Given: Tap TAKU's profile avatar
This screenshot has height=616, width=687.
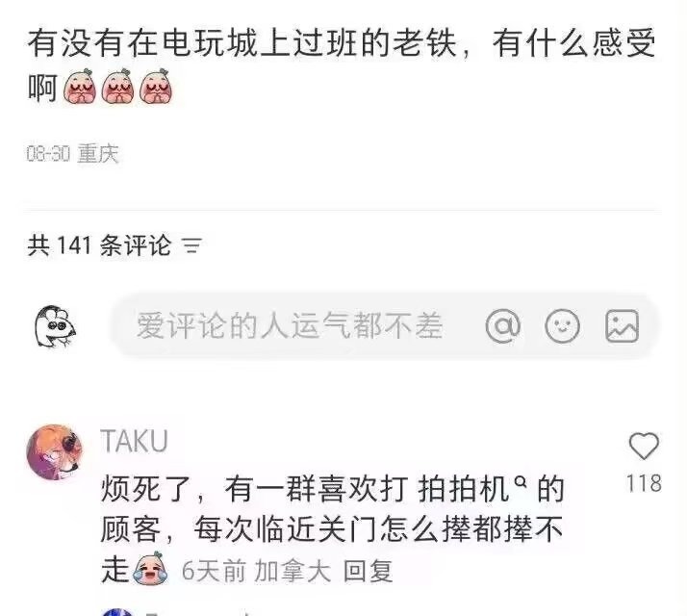Looking at the screenshot, I should pyautogui.click(x=55, y=451).
